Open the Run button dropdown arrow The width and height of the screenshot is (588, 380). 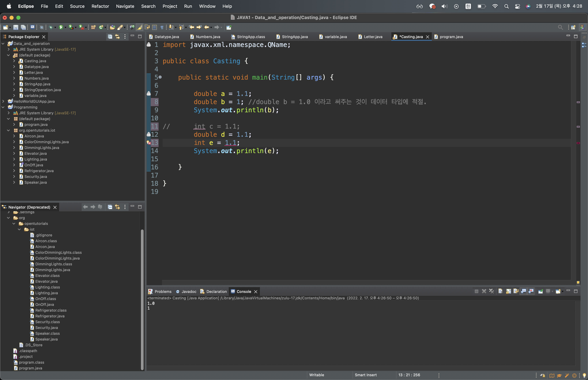[66, 28]
